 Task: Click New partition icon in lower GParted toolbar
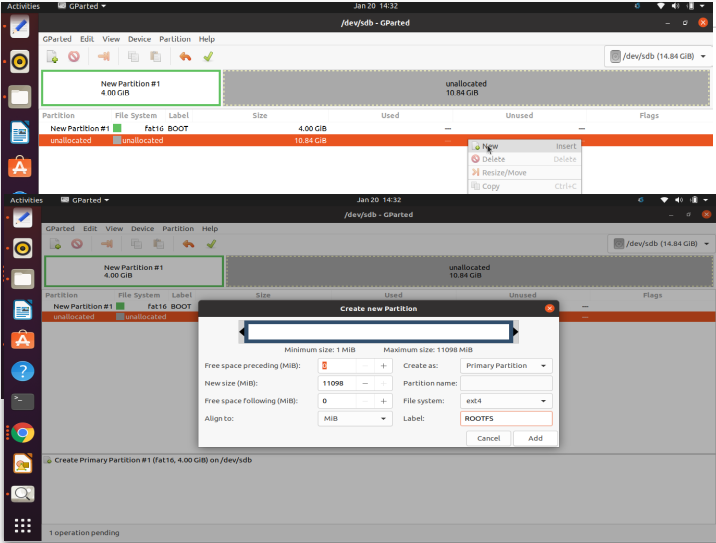55,244
